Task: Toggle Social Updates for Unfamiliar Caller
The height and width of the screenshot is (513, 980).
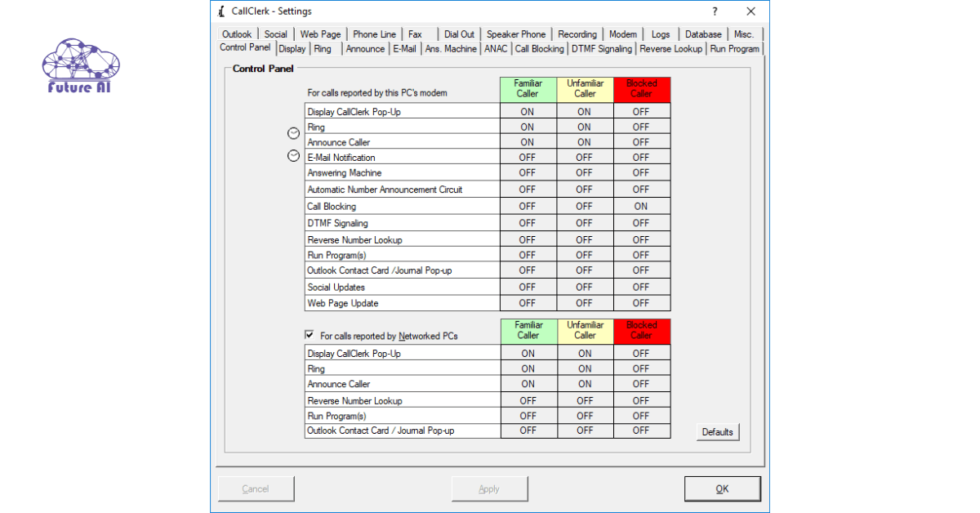Action: [x=585, y=287]
